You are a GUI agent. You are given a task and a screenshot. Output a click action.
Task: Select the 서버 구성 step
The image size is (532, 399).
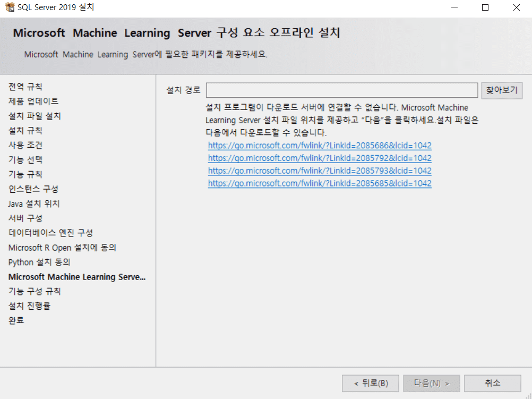[x=25, y=218]
